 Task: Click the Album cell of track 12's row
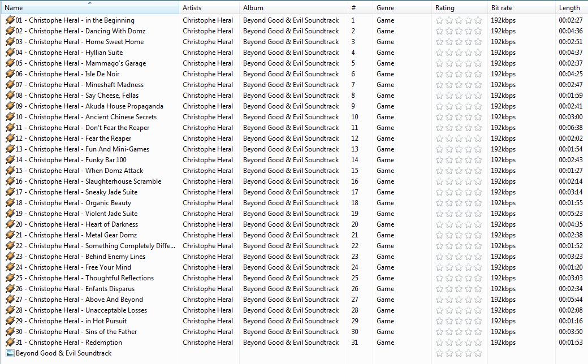(x=291, y=138)
